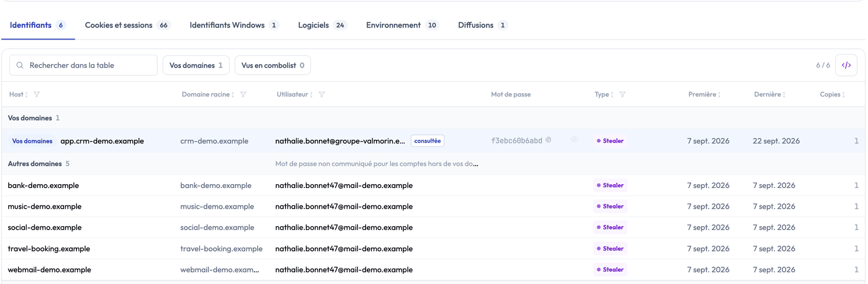Image resolution: width=868 pixels, height=284 pixels.
Task: Open the Type column filter icon
Action: point(622,94)
